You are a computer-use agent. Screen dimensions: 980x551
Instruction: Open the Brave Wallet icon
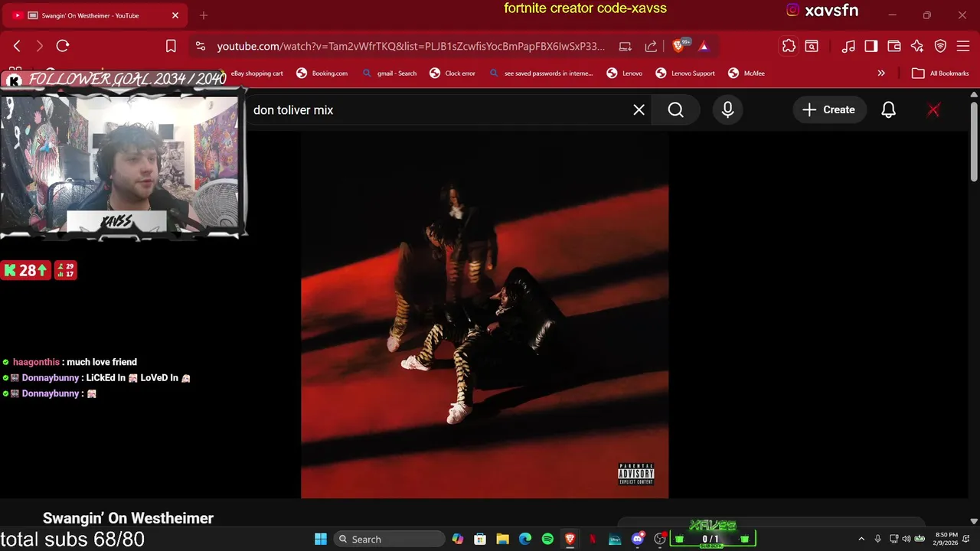pyautogui.click(x=894, y=47)
